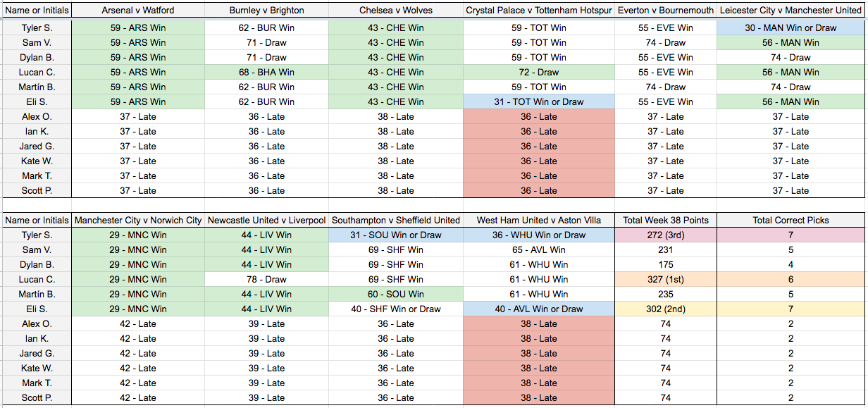Select the green '60 - SOU Win' cell
This screenshot has width=868, height=408.
(x=395, y=294)
